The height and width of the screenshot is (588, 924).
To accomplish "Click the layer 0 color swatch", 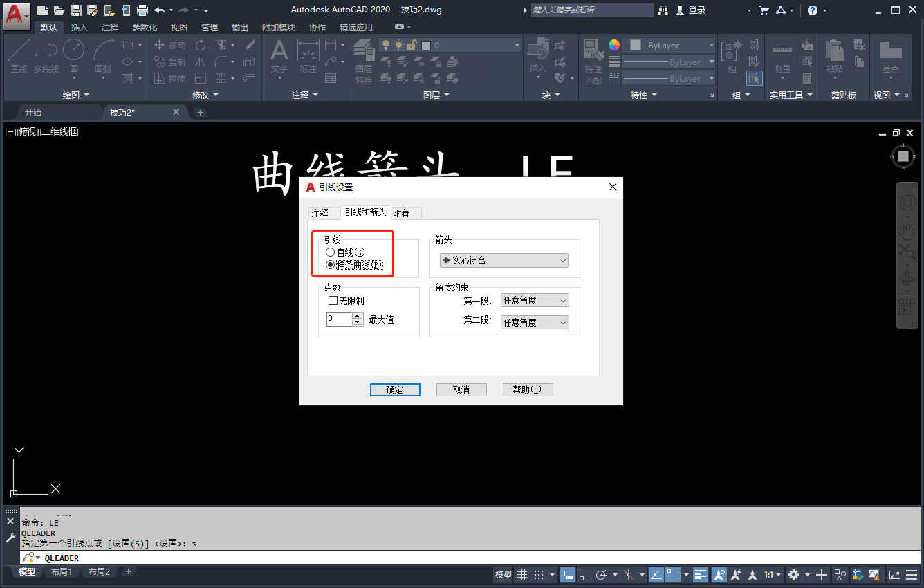I will (426, 45).
